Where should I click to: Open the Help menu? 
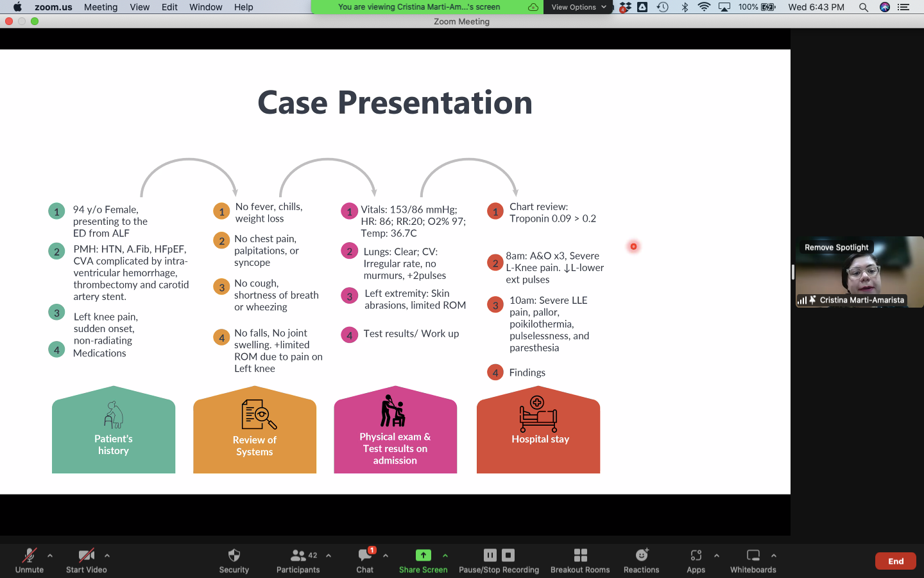pyautogui.click(x=244, y=7)
